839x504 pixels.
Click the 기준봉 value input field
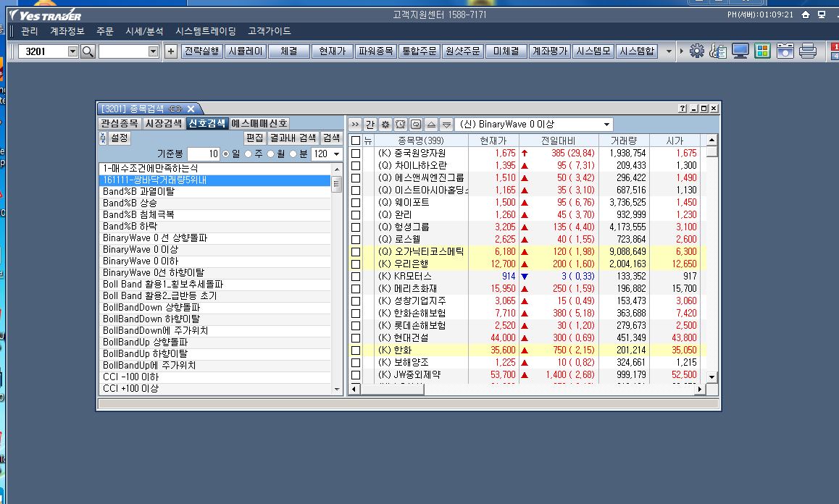204,154
